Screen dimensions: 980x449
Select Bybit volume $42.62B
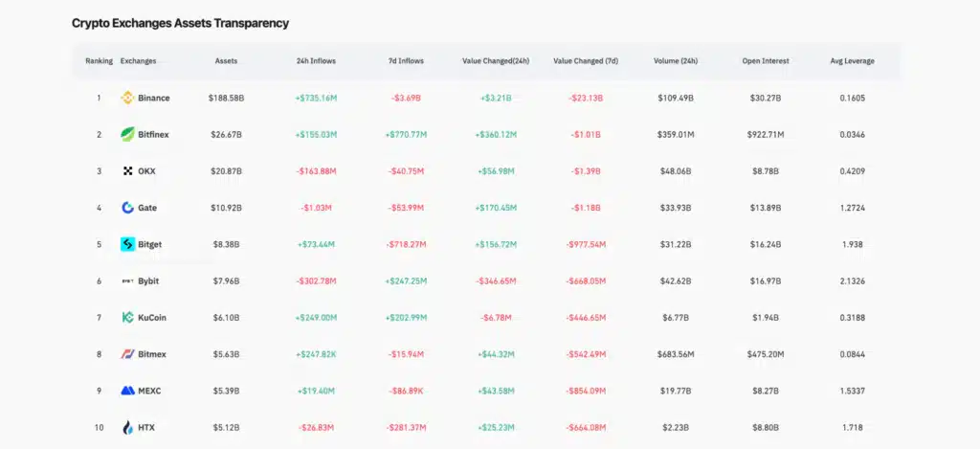[676, 281]
